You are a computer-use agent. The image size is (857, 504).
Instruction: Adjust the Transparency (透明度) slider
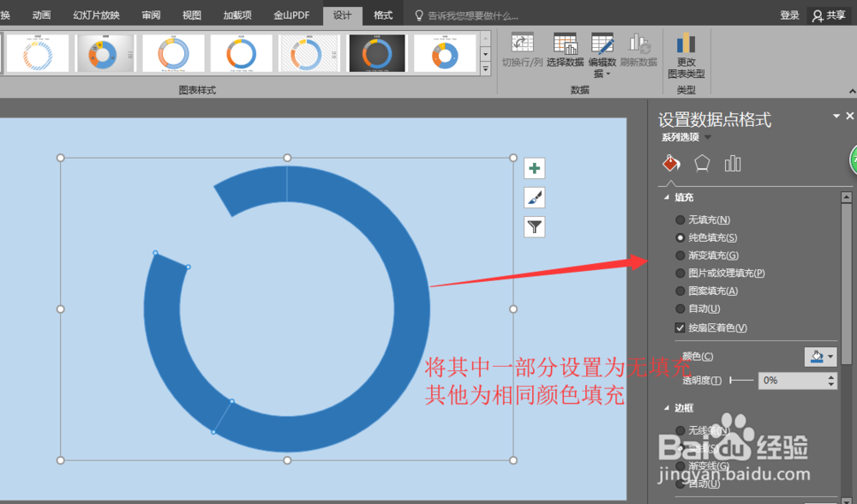pyautogui.click(x=741, y=381)
